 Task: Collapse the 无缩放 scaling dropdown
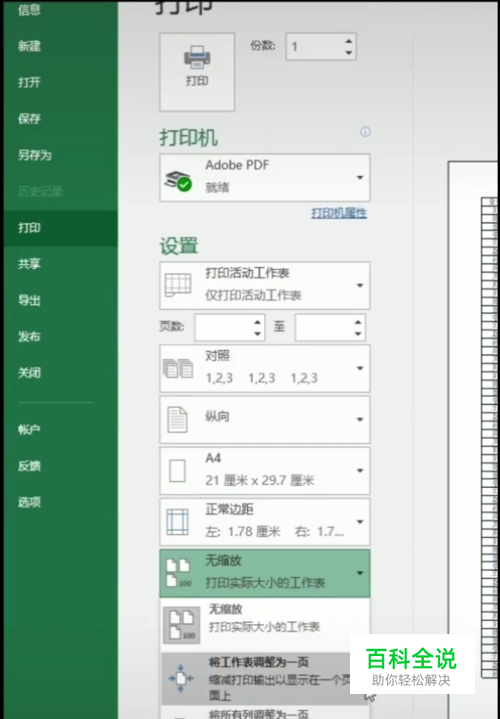pos(265,573)
